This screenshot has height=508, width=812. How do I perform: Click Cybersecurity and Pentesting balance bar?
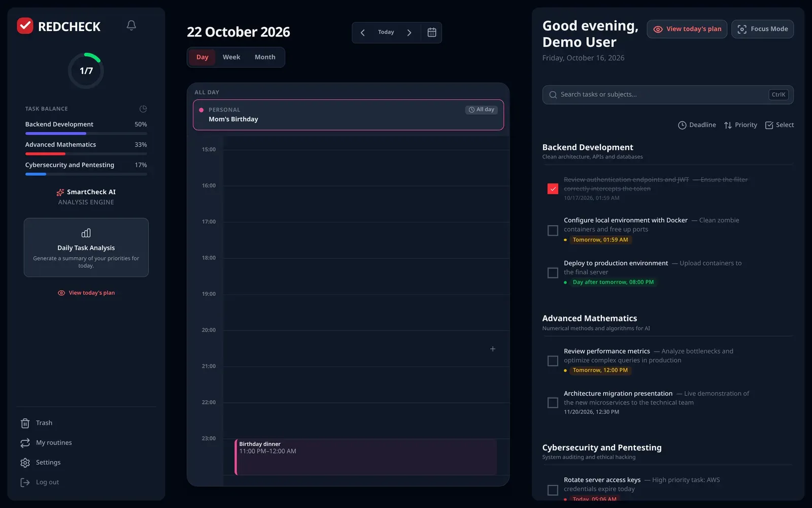click(86, 174)
